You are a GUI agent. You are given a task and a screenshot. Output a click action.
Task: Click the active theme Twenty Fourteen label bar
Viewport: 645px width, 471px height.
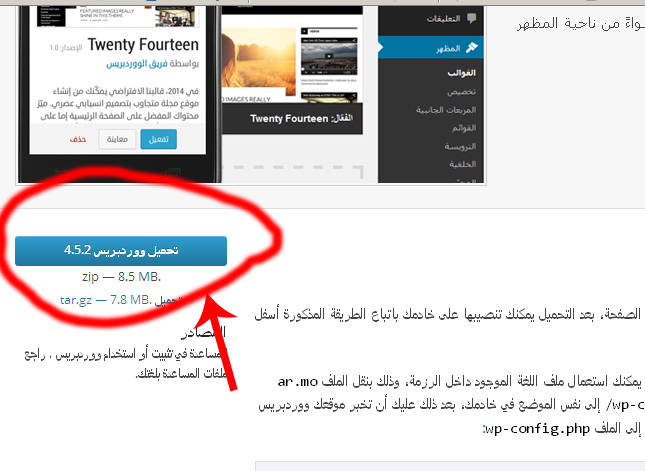(x=292, y=118)
